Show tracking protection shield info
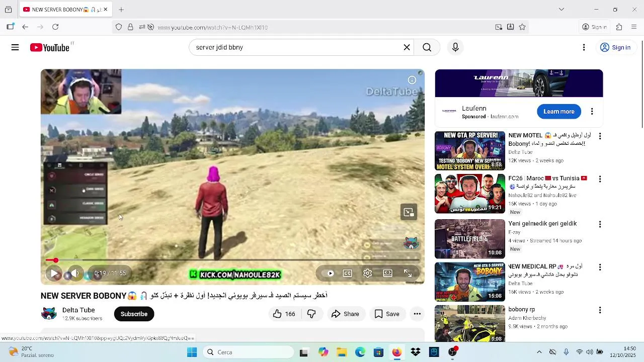Image resolution: width=644 pixels, height=362 pixels. pos(119,27)
